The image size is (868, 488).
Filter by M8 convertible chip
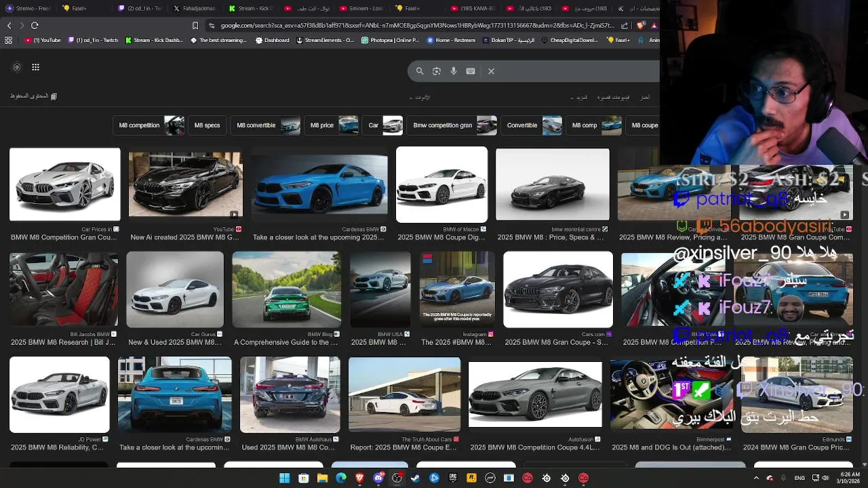point(266,125)
